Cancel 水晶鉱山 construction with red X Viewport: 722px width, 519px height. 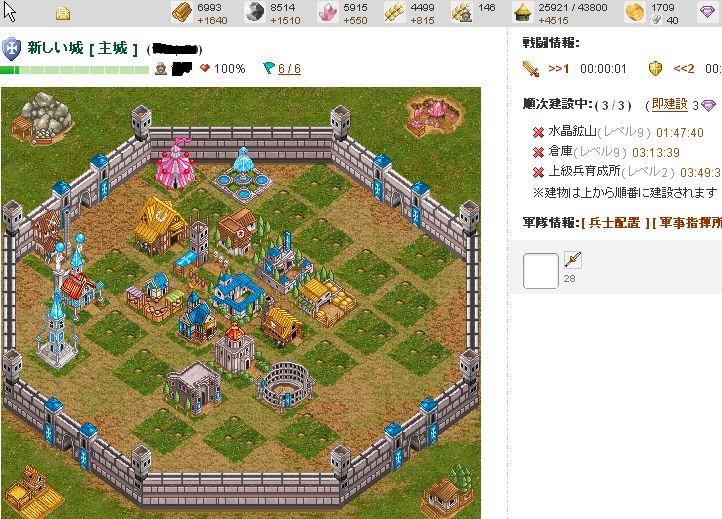pyautogui.click(x=538, y=133)
